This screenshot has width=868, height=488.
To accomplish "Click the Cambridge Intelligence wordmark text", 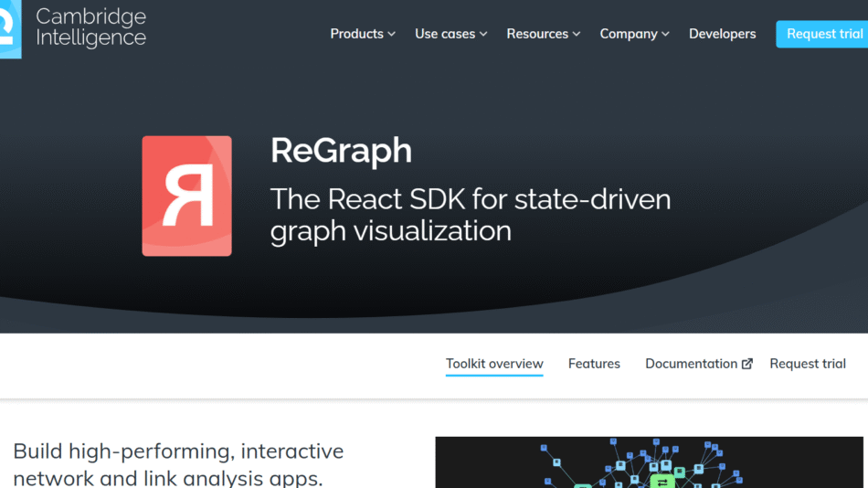I will 90,27.
